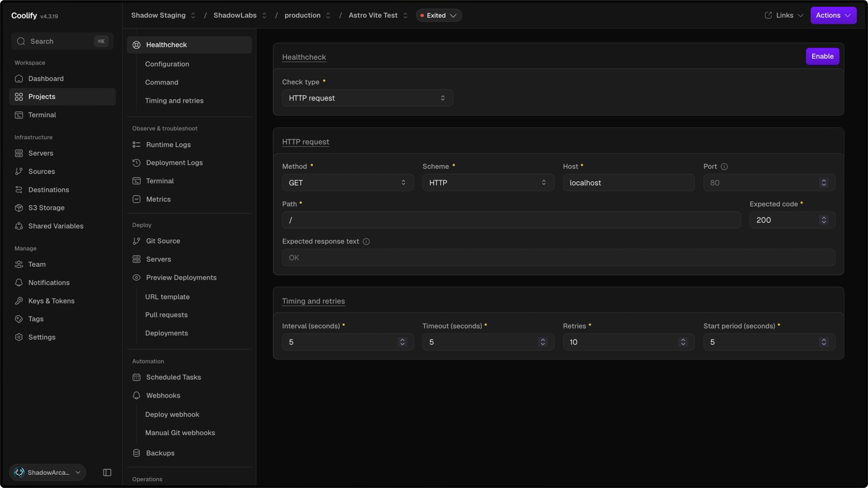Open Webhooks in Automation section

click(189, 395)
